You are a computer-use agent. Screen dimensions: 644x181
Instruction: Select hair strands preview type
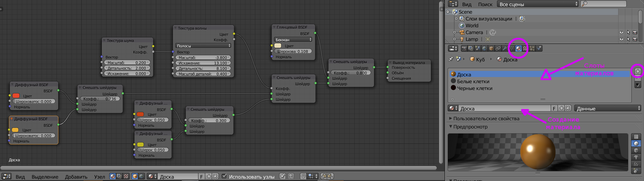click(x=636, y=164)
